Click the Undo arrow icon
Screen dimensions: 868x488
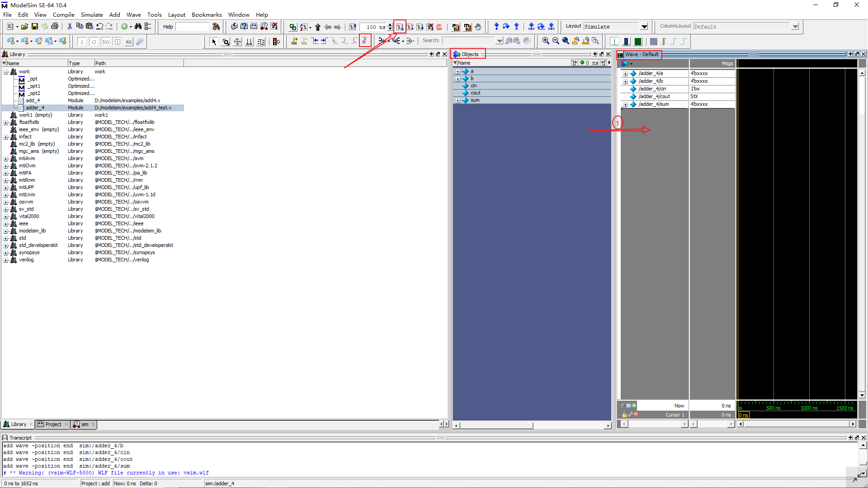click(99, 27)
